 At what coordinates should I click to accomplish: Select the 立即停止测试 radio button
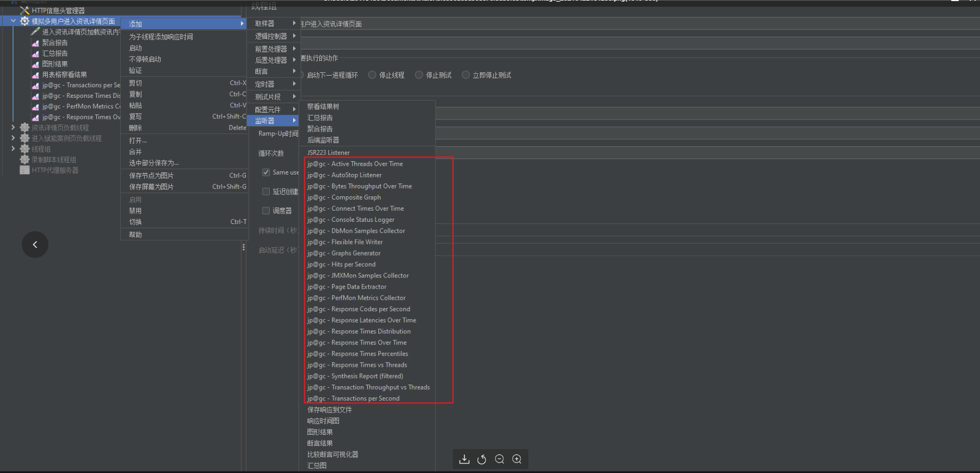click(466, 75)
